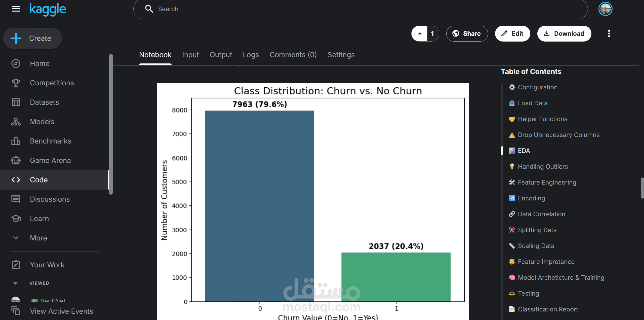The height and width of the screenshot is (320, 644).
Task: Click the Kaggle logo
Action: click(x=48, y=9)
